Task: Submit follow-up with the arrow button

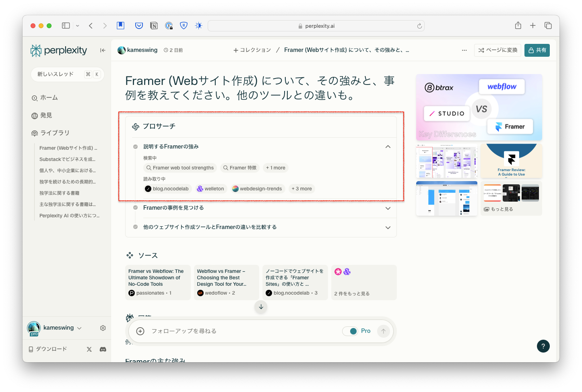Action: tap(384, 331)
